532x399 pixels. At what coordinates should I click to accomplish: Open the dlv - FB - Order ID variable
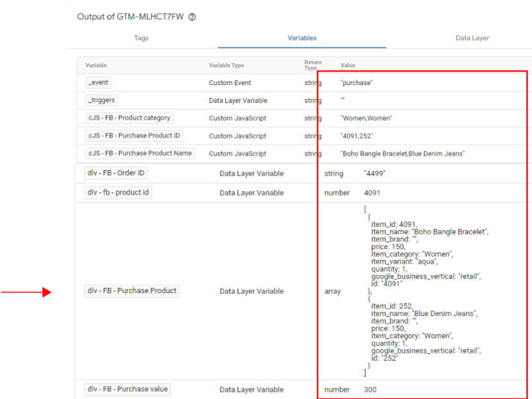tap(115, 173)
